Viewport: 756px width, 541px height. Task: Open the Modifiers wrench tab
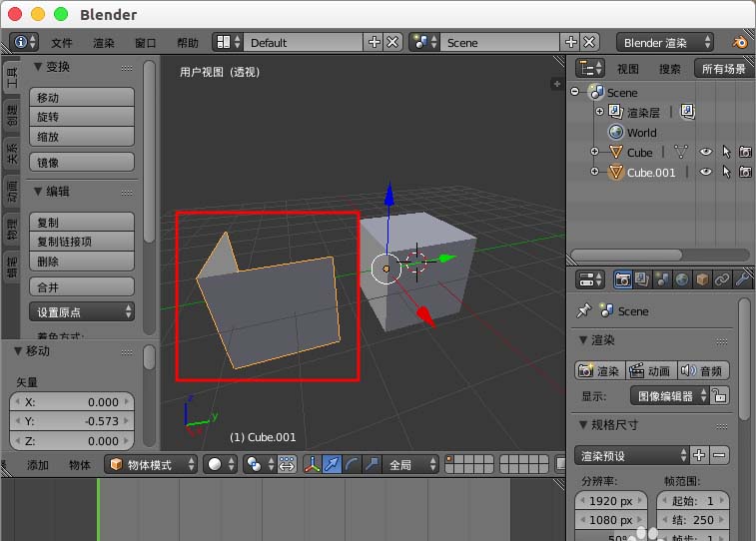click(742, 279)
